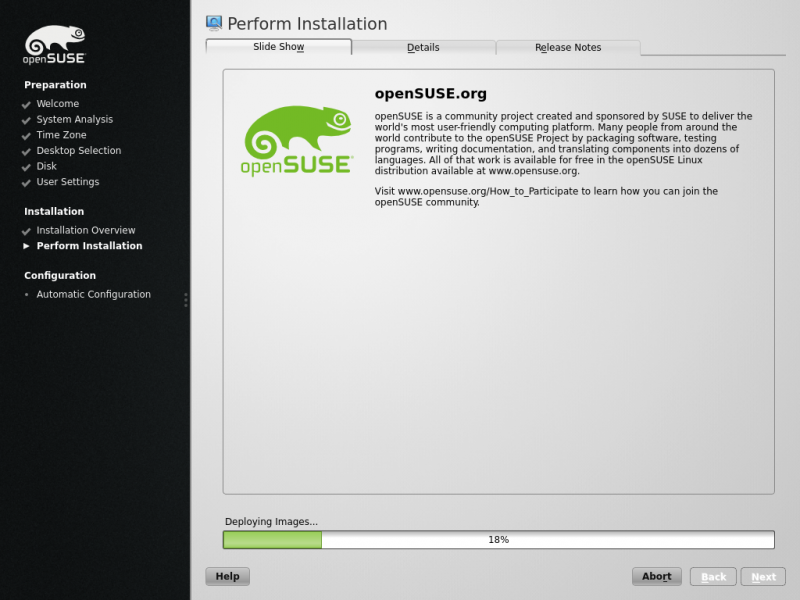Select the Welcome step text

click(x=58, y=104)
